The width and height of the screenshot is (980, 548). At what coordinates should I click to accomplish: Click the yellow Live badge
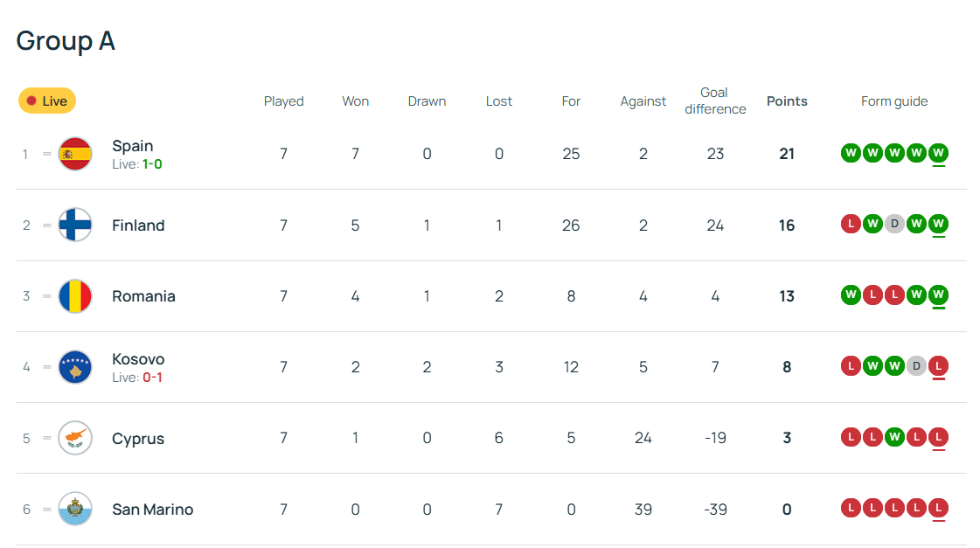[47, 101]
